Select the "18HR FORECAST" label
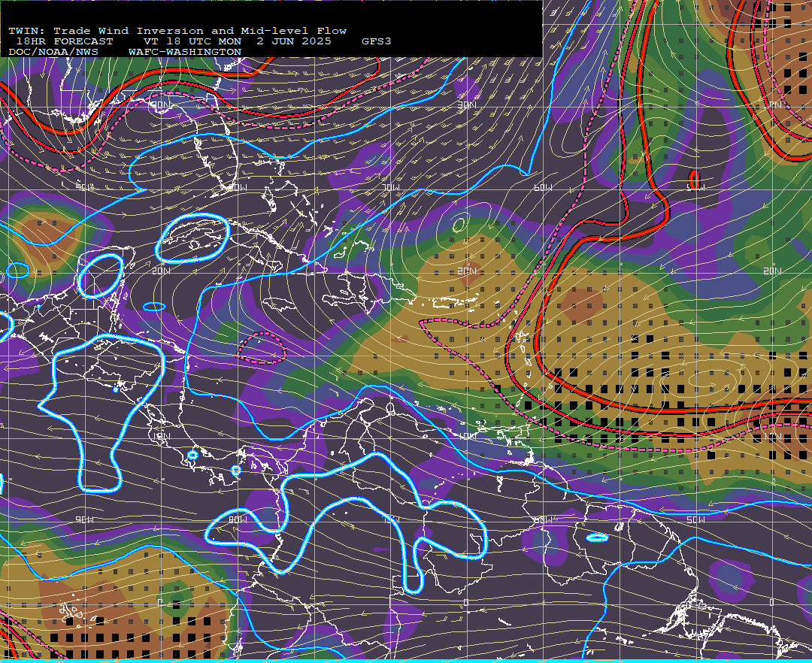This screenshot has height=663, width=812. pos(65,41)
